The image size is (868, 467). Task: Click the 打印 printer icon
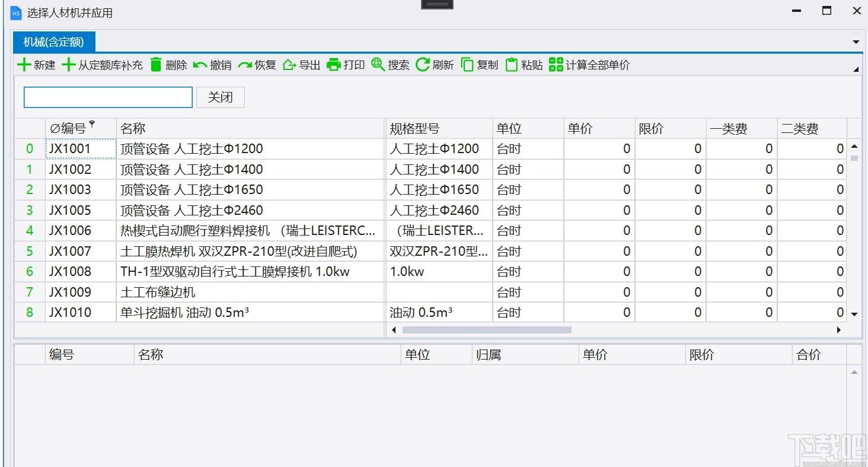[334, 65]
